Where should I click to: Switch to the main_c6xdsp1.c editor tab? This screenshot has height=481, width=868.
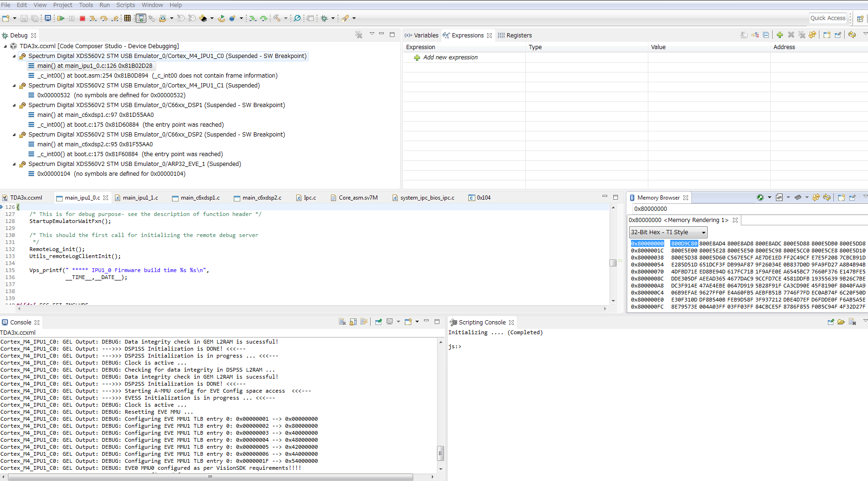(x=199, y=198)
